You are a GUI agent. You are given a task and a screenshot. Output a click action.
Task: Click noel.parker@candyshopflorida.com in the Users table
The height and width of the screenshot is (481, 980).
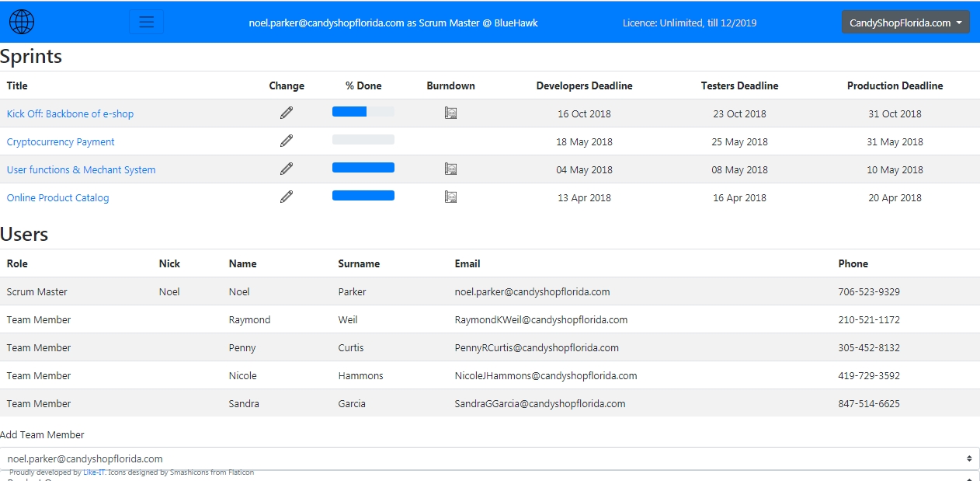pyautogui.click(x=532, y=291)
